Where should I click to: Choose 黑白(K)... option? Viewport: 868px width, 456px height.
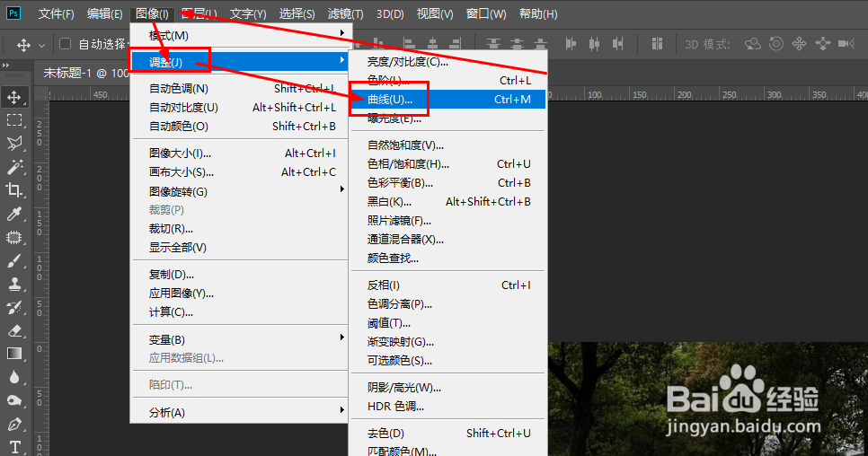pyautogui.click(x=449, y=201)
